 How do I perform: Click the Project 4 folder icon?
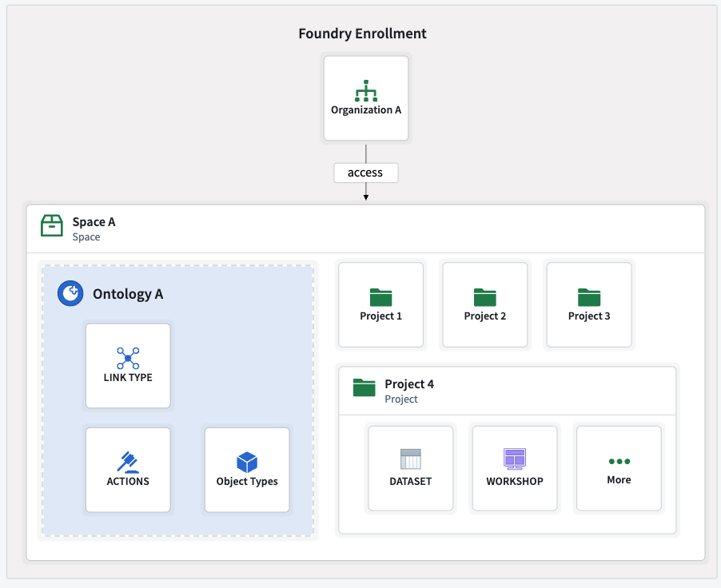pos(364,388)
